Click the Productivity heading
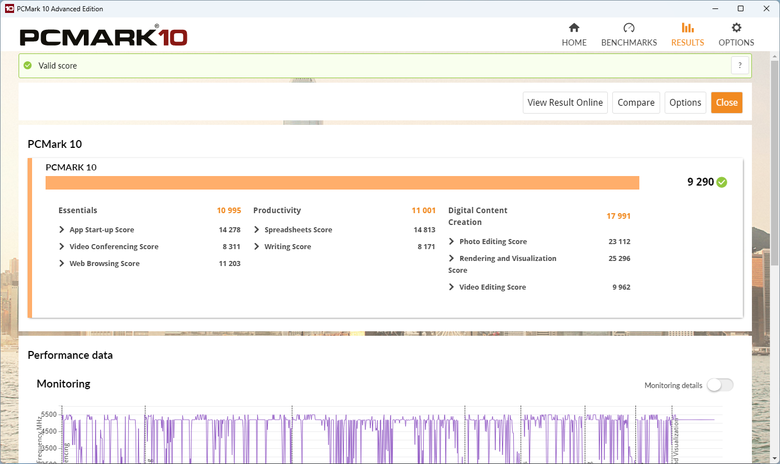 click(x=277, y=210)
